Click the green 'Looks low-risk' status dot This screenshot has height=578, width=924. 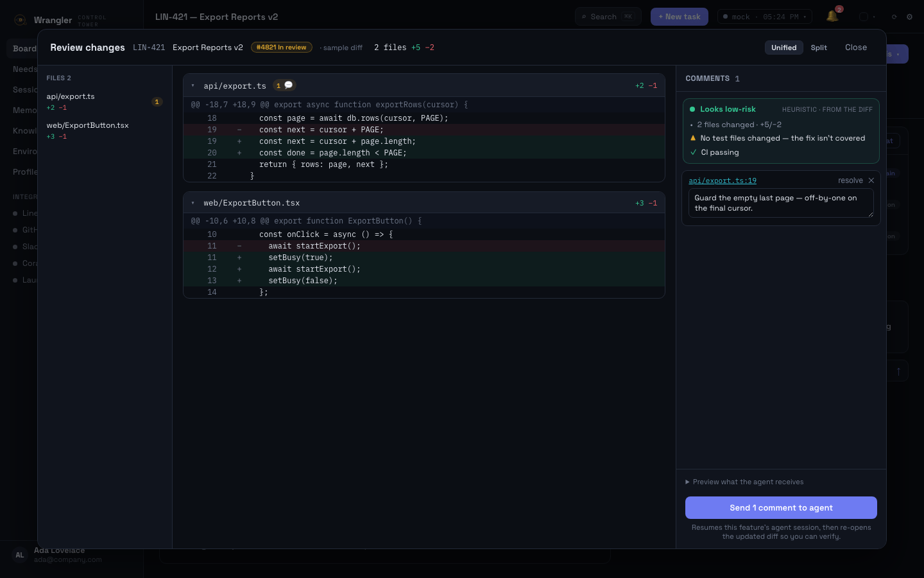[x=692, y=109]
